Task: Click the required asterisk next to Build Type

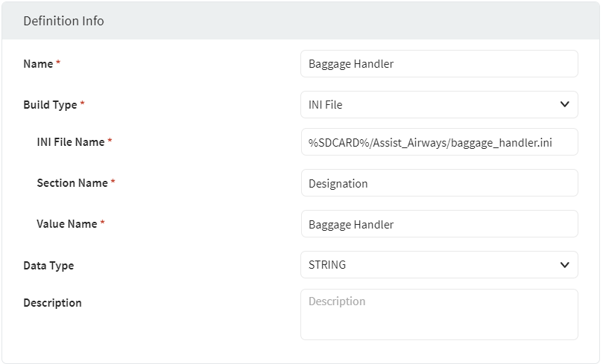Action: pyautogui.click(x=82, y=105)
